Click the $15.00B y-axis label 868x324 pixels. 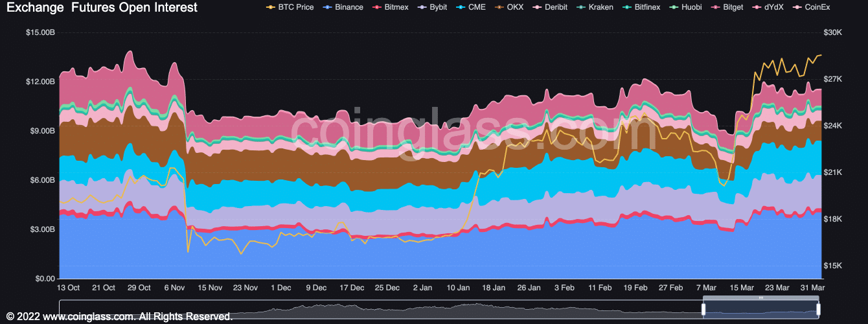[40, 32]
